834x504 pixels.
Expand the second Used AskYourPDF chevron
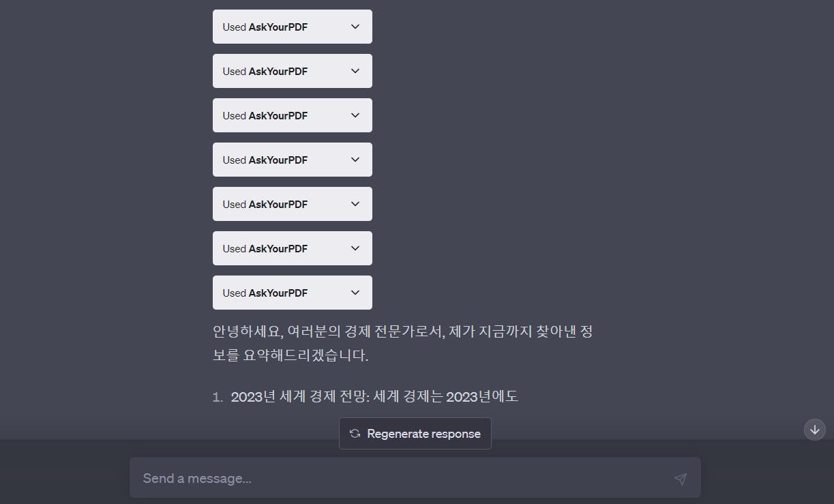point(355,71)
